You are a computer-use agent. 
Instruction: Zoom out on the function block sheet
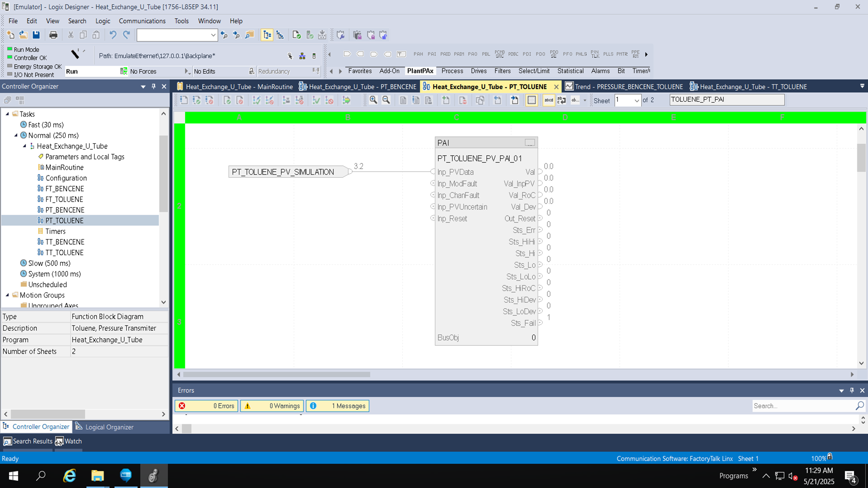click(x=386, y=100)
